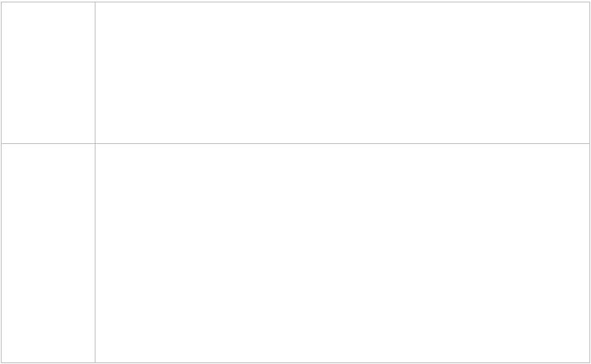Screen dimensions: 591x364
Task: Click inside the bottom-left empty table cell
Action: pos(49,253)
